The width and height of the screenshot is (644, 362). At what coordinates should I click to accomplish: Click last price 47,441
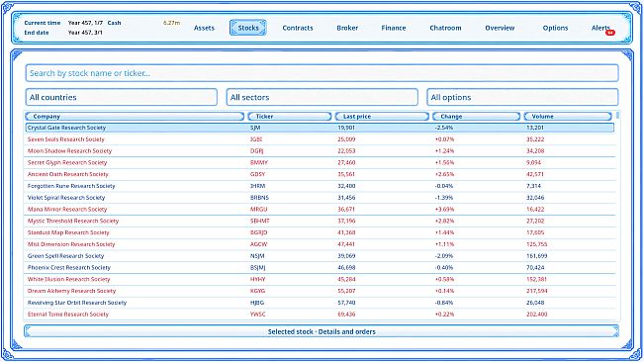tap(346, 244)
